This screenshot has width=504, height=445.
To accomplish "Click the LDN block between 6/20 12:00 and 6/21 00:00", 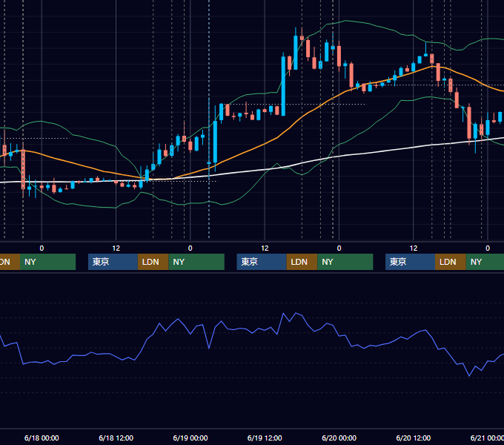I will click(451, 262).
